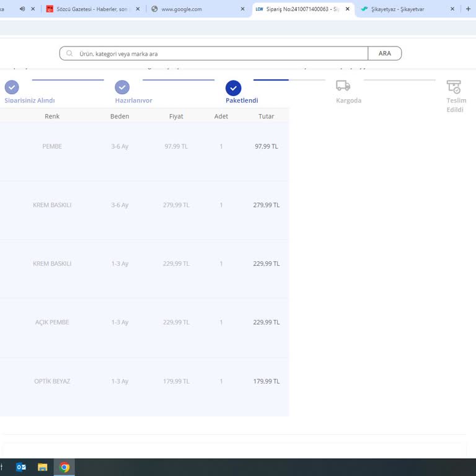Click the progress line between Paketlendi and Kargoda
The image size is (476, 476).
289,80
